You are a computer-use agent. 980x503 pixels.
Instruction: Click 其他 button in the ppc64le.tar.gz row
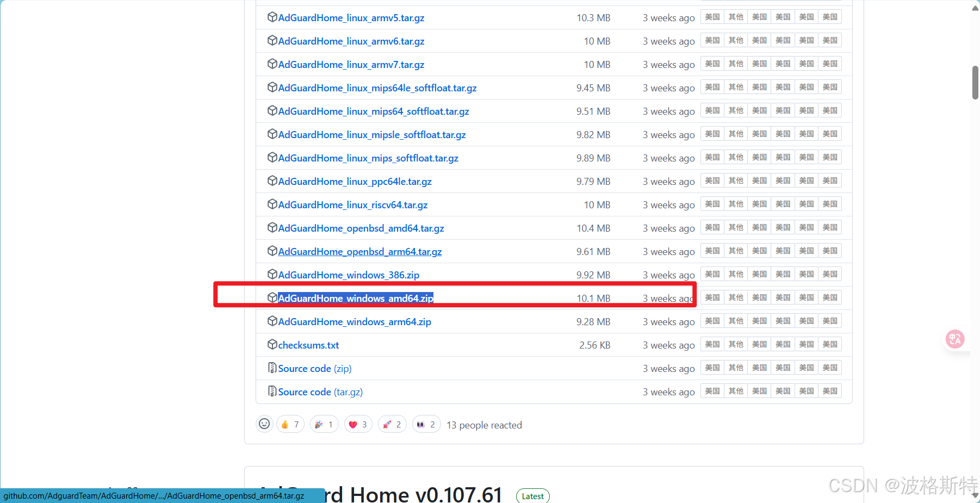click(736, 181)
